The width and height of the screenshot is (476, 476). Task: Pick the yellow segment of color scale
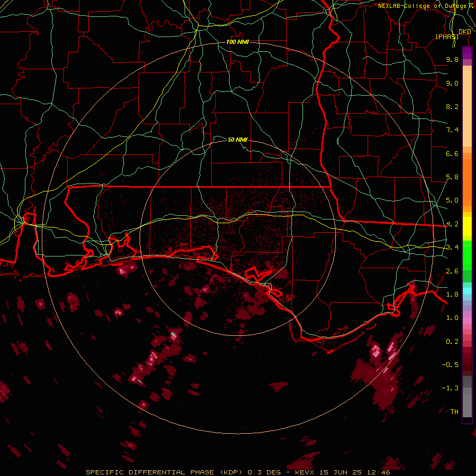pyautogui.click(x=467, y=226)
